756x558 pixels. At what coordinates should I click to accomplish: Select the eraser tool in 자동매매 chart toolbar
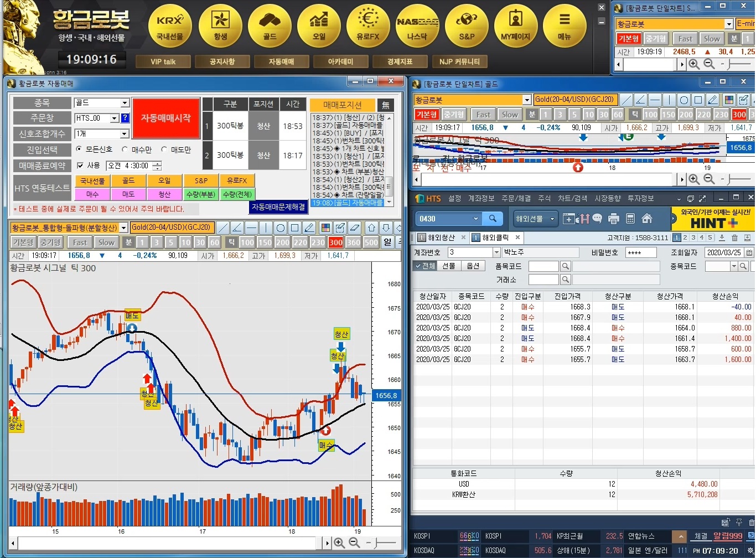coord(355,228)
